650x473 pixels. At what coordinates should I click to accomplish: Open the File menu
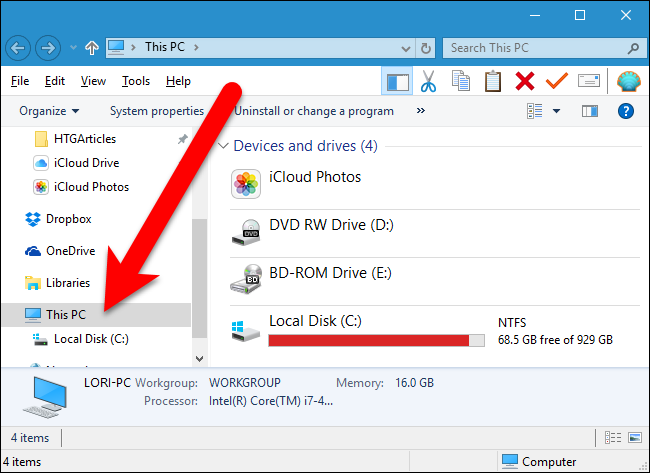coord(20,81)
